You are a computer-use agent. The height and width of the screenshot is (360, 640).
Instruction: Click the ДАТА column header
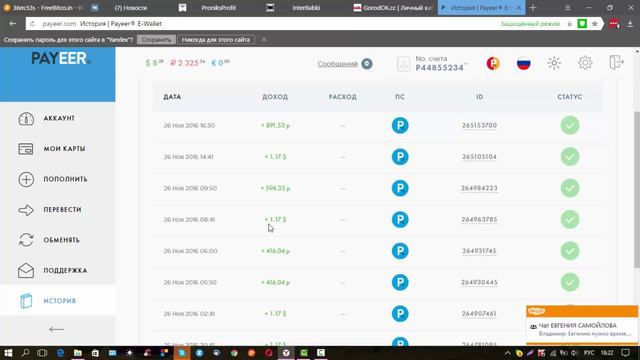[x=172, y=97]
